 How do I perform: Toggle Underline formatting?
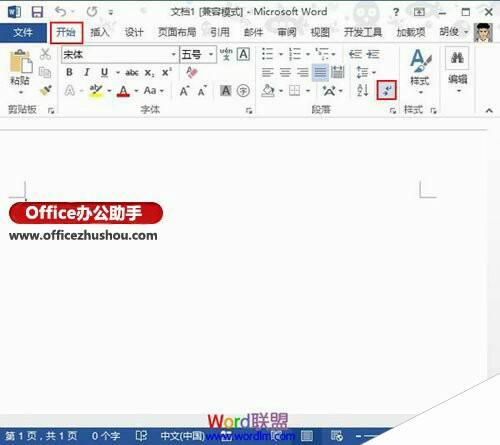pos(104,72)
